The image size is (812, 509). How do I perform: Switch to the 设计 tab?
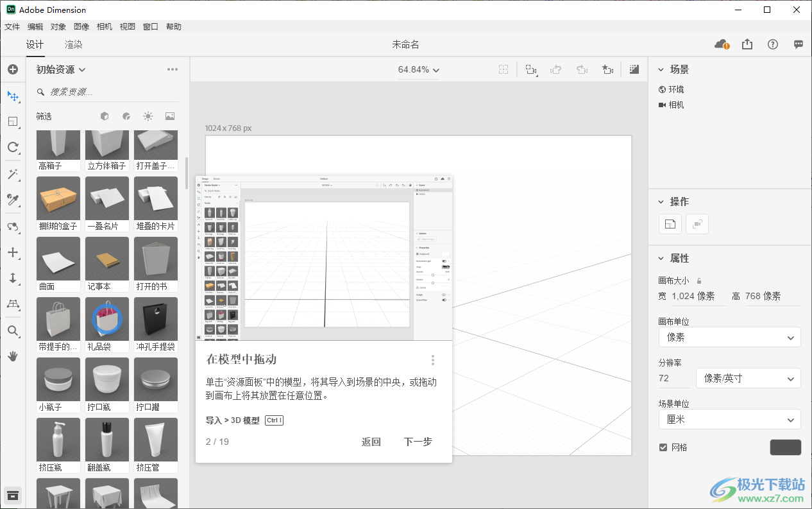35,44
